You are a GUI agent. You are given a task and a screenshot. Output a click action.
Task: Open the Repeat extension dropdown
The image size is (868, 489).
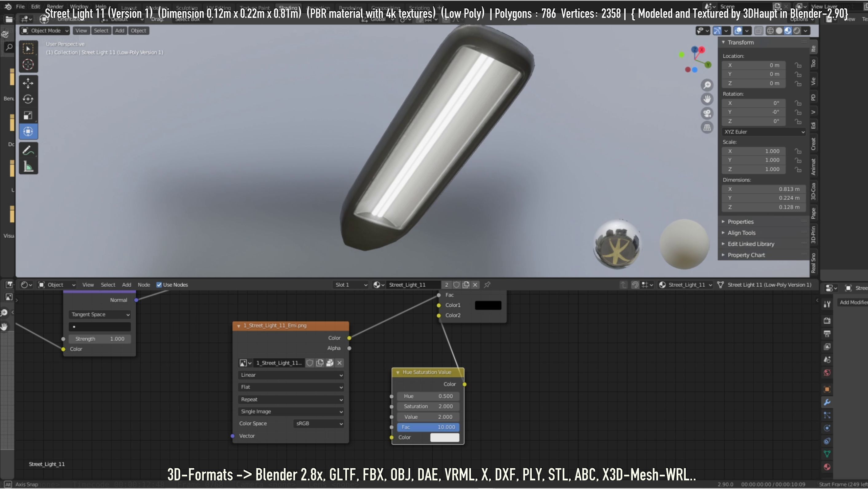click(291, 399)
